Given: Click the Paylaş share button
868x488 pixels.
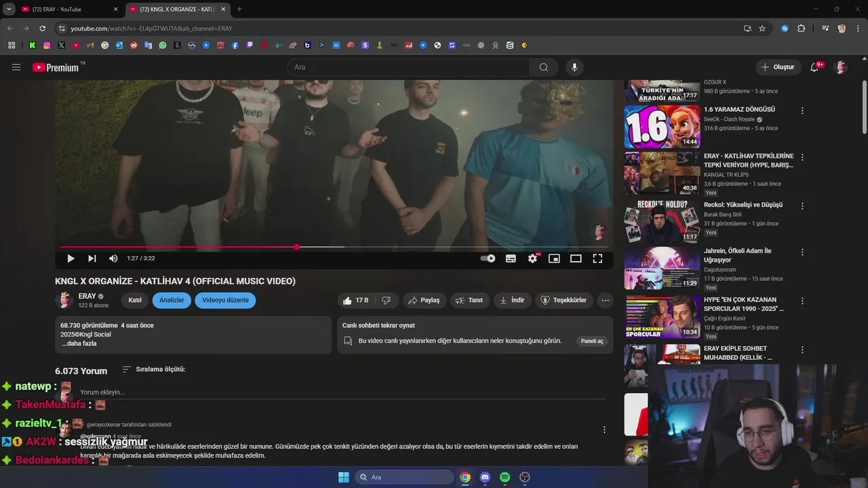Looking at the screenshot, I should [424, 300].
